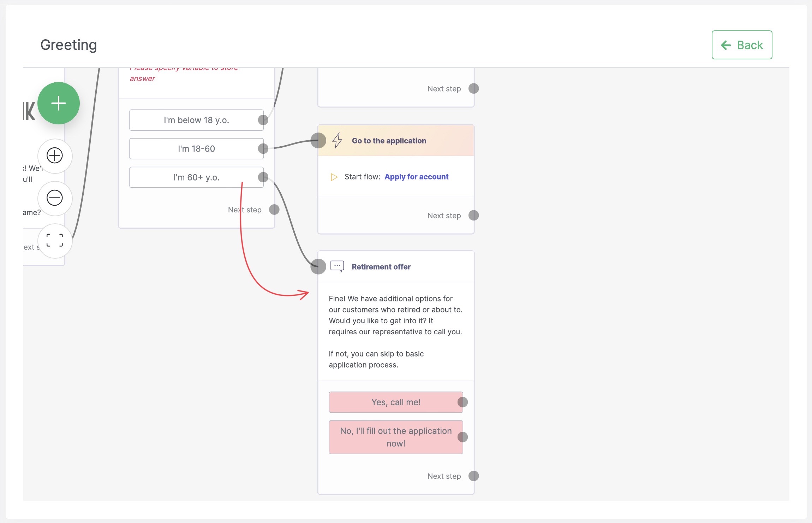812x523 pixels.
Task: Click the "Yes, call me!" output connector dot
Action: [462, 402]
